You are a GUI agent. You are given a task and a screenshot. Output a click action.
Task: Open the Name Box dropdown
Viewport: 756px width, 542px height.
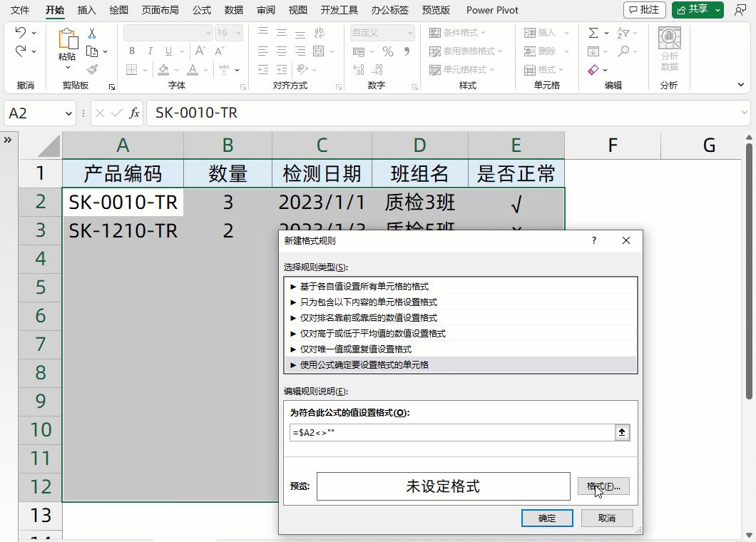point(68,113)
